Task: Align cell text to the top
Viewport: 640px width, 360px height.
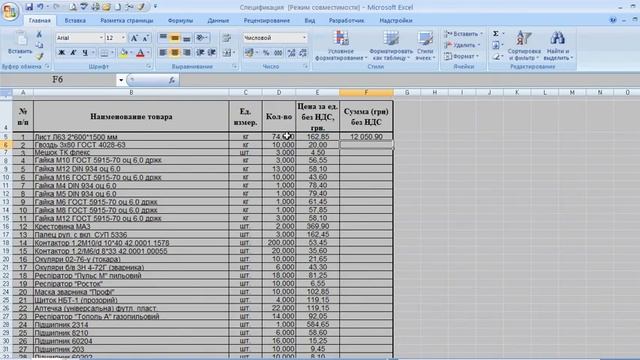Action: point(163,38)
